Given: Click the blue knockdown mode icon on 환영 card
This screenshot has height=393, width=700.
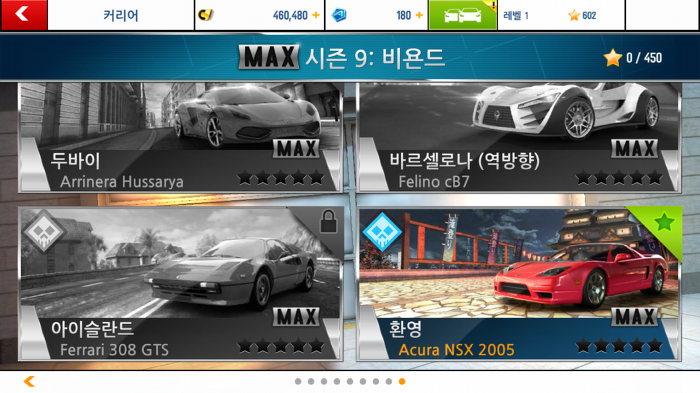Looking at the screenshot, I should coord(382,231).
